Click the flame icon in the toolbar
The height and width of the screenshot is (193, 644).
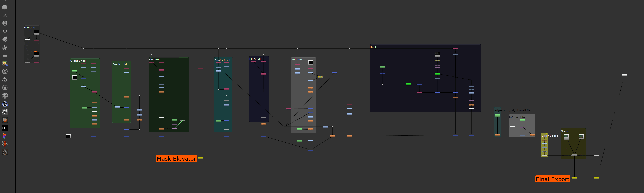[x=5, y=71]
